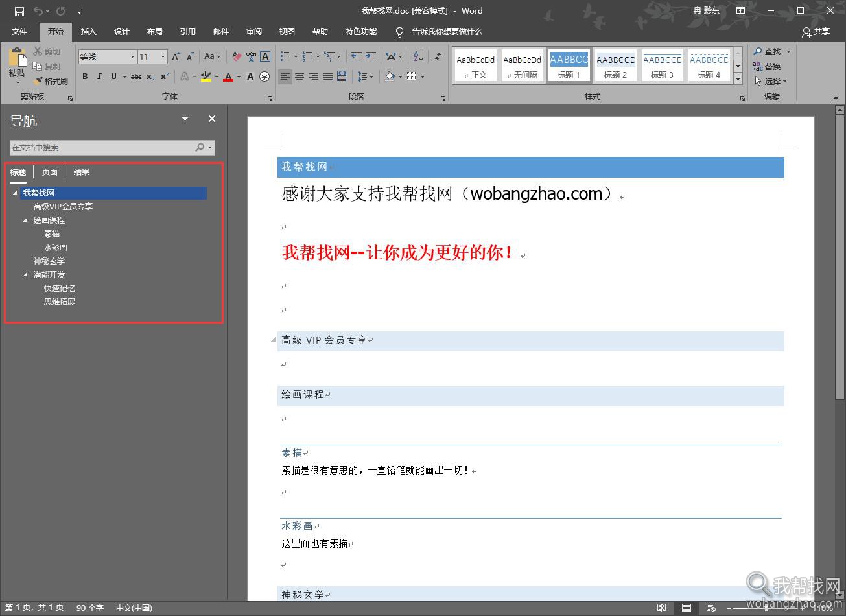Apply the 正文 style from gallery
The height and width of the screenshot is (616, 846).
pyautogui.click(x=475, y=65)
